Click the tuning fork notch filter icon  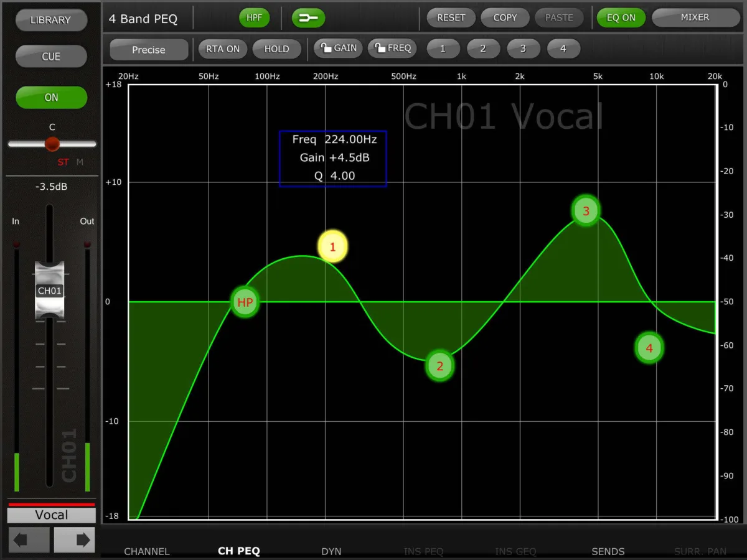[x=308, y=18]
